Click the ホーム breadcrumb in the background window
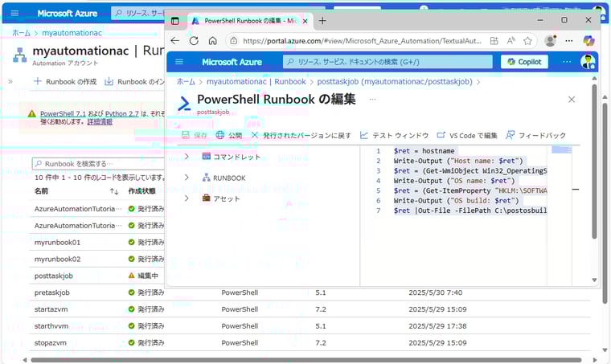Image resolution: width=611 pixels, height=364 pixels. 21,33
